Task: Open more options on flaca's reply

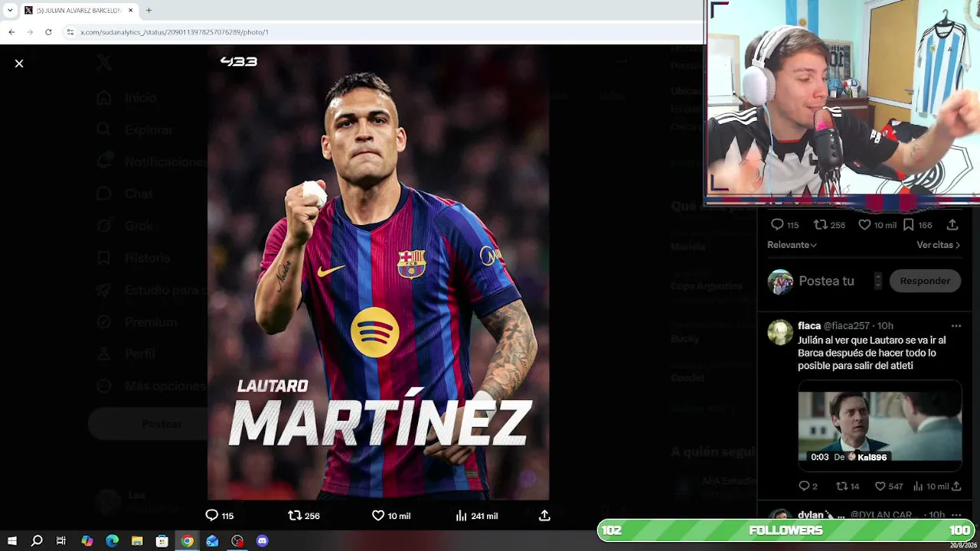Action: 955,326
